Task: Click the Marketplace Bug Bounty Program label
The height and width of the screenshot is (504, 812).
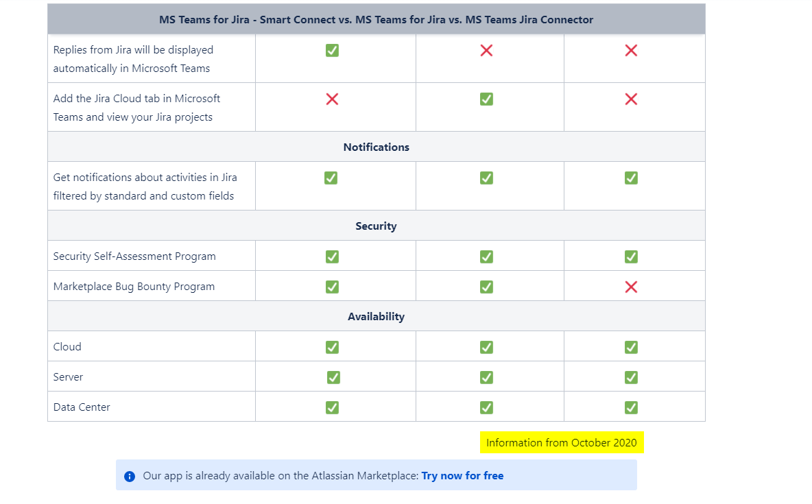Action: tap(134, 287)
